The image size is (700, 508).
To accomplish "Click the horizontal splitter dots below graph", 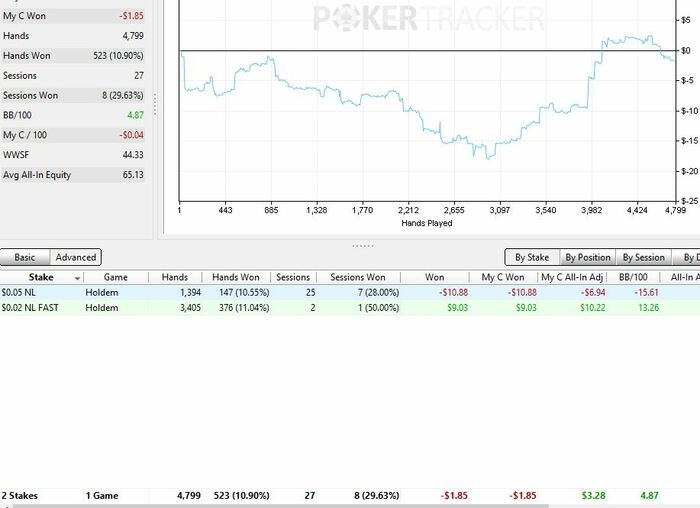I will click(x=362, y=246).
